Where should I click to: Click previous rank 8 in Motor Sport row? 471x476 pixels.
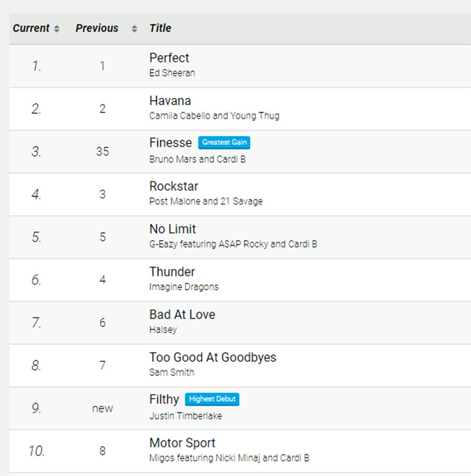click(x=103, y=451)
